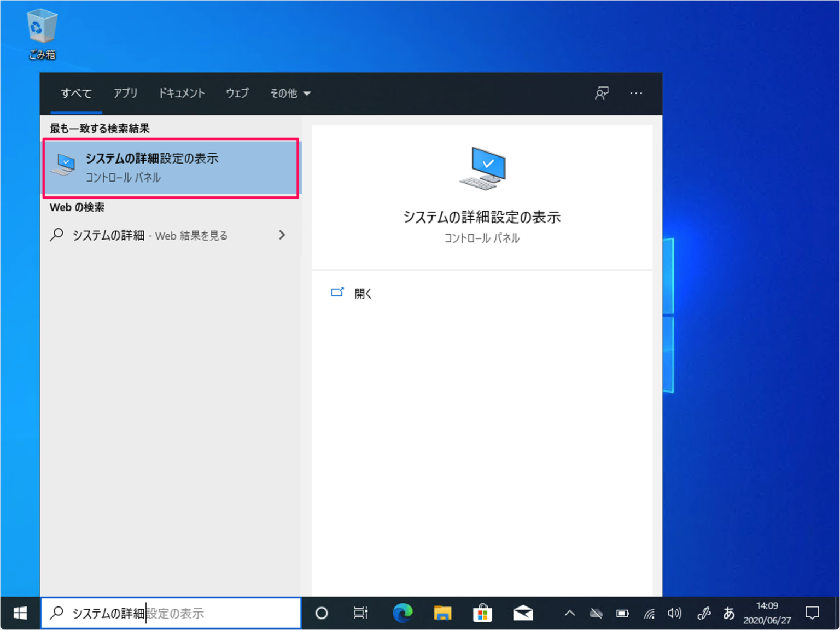Open File Explorer on the taskbar
The image size is (840, 630).
point(443,613)
